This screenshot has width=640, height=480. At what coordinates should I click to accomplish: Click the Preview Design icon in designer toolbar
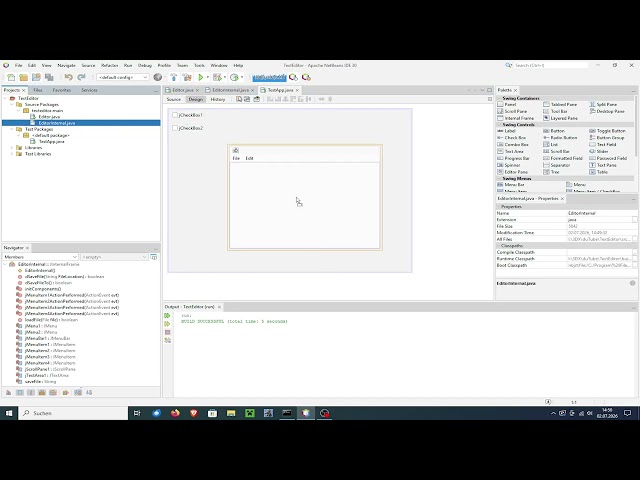[257, 99]
